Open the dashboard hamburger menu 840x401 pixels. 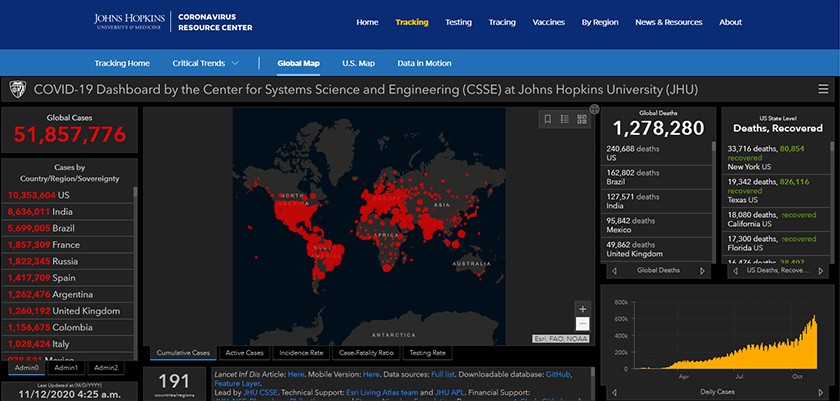(x=823, y=89)
